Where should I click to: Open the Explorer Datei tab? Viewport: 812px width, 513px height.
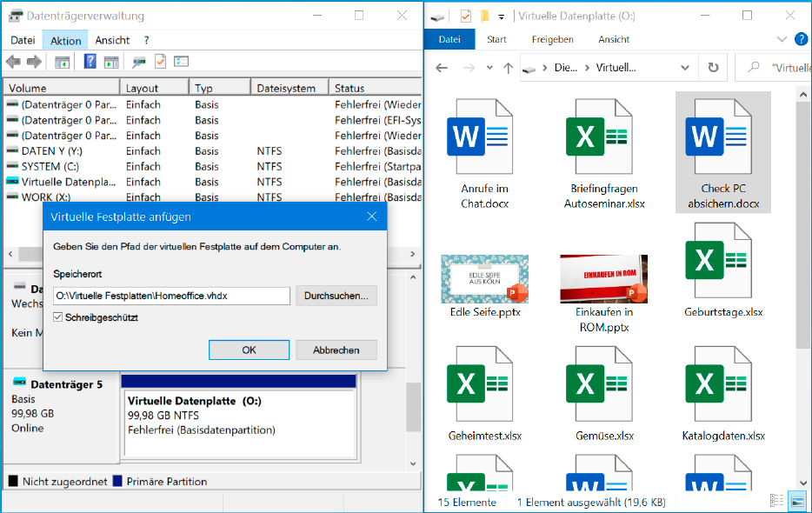(449, 39)
